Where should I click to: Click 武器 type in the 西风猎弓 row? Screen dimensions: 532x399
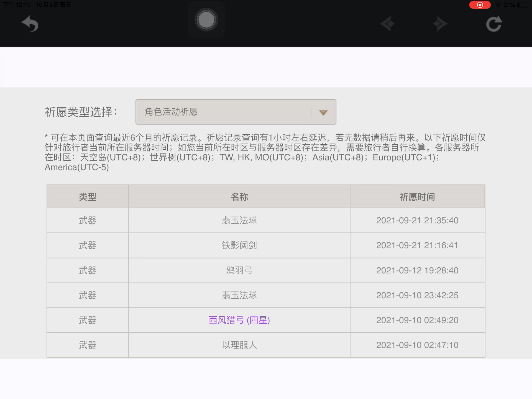pyautogui.click(x=88, y=320)
